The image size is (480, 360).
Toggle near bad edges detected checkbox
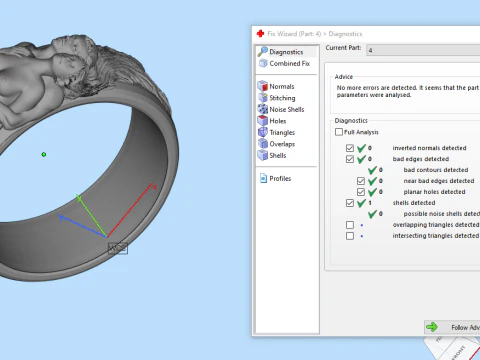pos(361,181)
